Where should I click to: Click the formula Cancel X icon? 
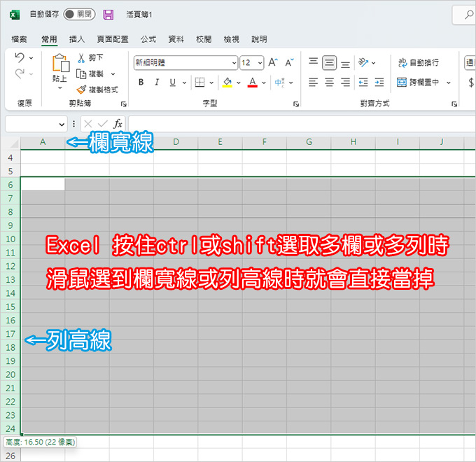pos(88,124)
